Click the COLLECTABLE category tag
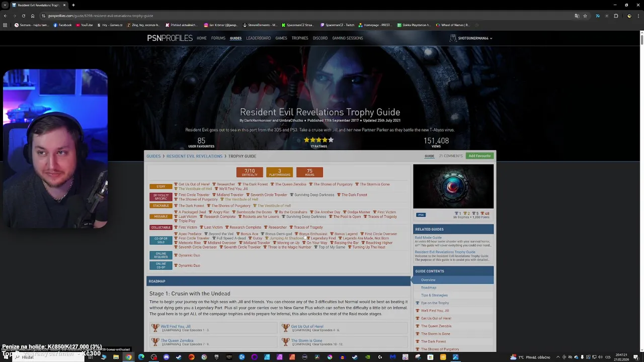 pos(160,227)
